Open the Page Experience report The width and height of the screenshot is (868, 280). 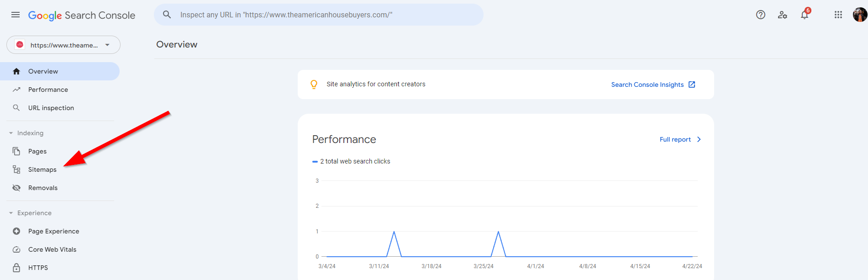(60, 231)
